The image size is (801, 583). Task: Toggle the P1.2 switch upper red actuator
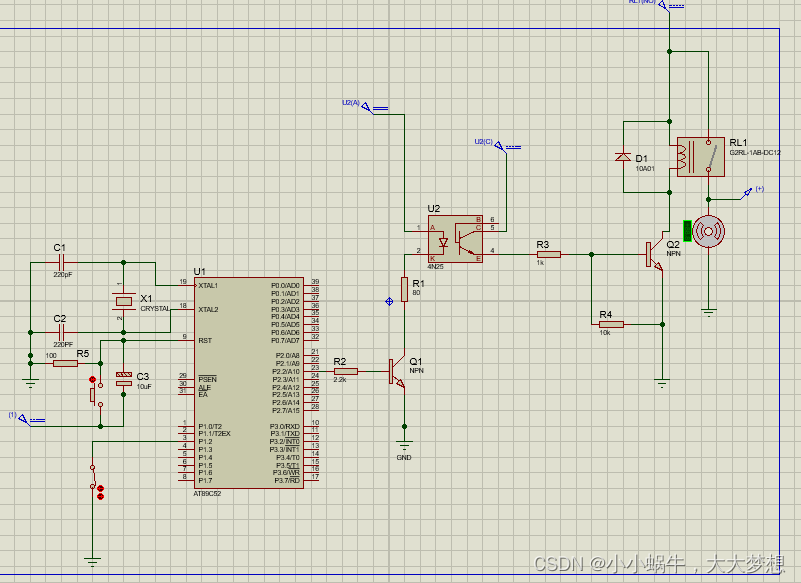click(x=100, y=488)
